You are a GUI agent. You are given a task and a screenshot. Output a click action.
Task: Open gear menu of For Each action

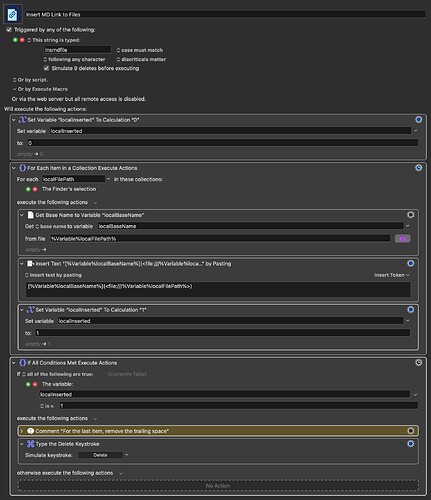(418, 168)
